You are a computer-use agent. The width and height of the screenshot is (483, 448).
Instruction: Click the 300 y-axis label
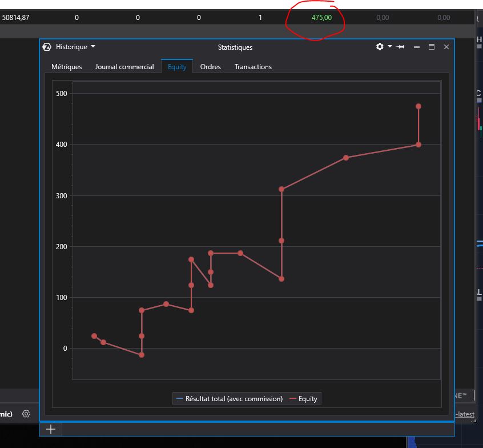[x=61, y=196]
